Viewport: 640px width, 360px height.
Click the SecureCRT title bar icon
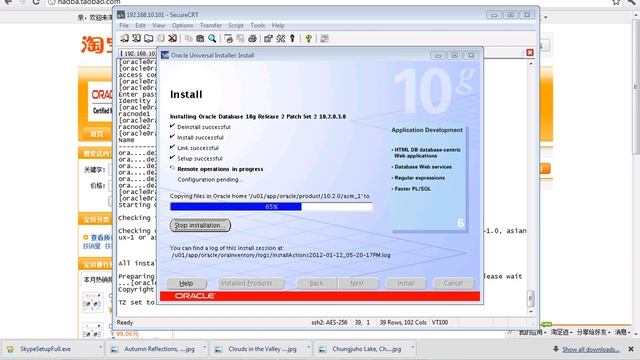coord(121,14)
